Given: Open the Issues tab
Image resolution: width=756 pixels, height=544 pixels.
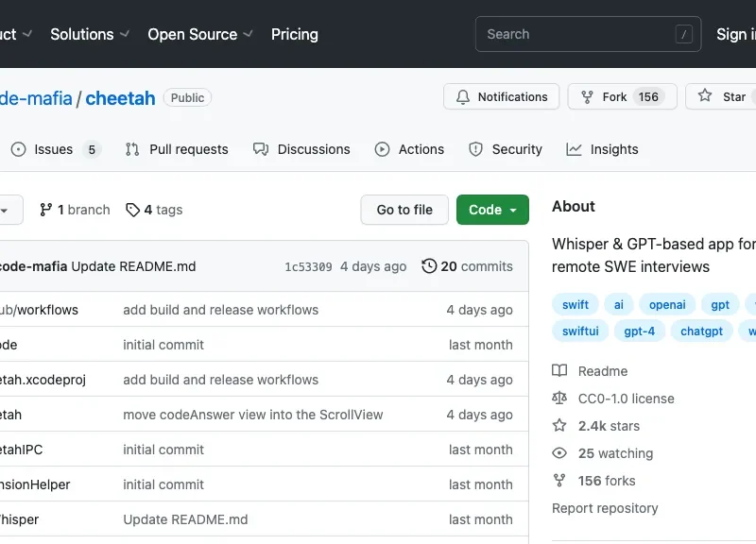Looking at the screenshot, I should tap(54, 149).
